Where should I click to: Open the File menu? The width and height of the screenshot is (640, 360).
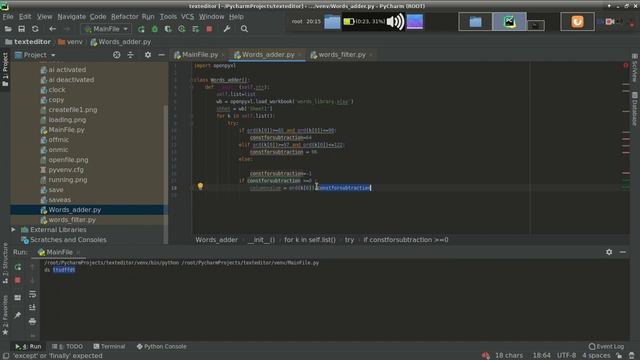8,17
